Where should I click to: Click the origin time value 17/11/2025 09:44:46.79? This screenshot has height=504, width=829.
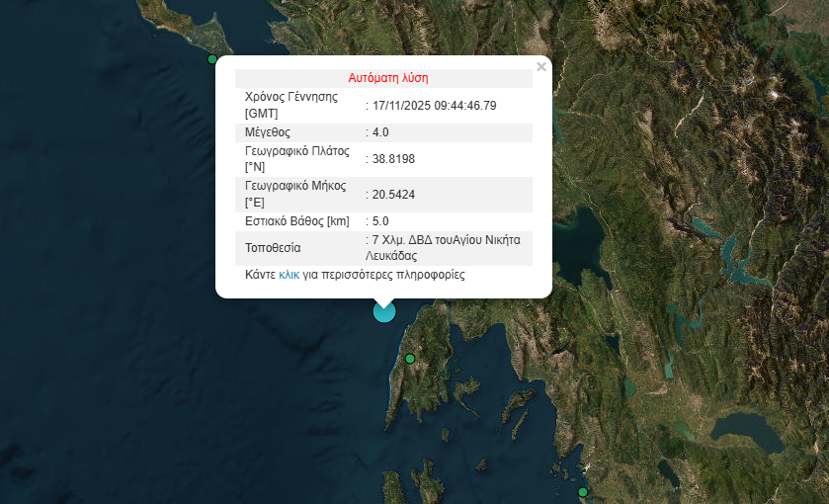(x=434, y=105)
